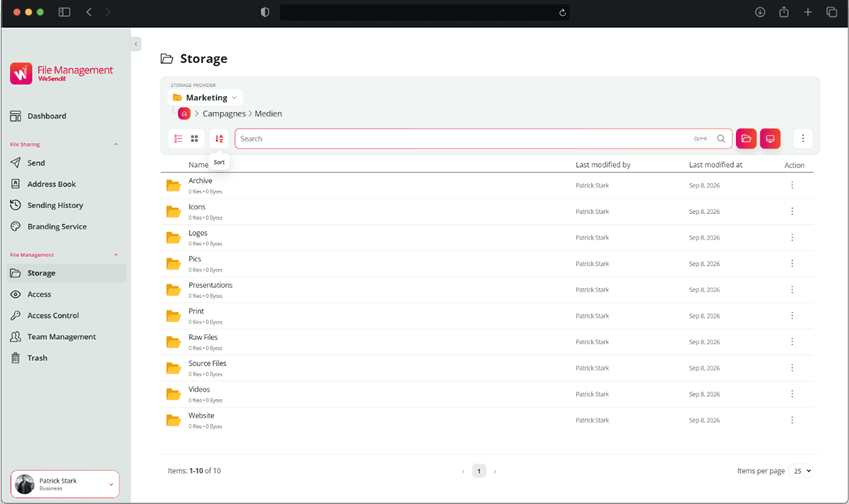Viewport: 849px width, 504px height.
Task: Click the red monitor upload button
Action: [x=770, y=138]
